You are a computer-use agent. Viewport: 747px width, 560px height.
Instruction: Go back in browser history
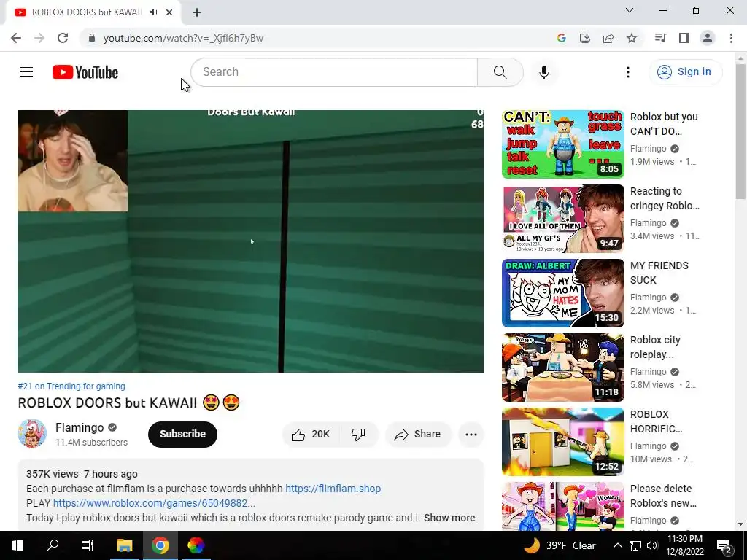[16, 38]
